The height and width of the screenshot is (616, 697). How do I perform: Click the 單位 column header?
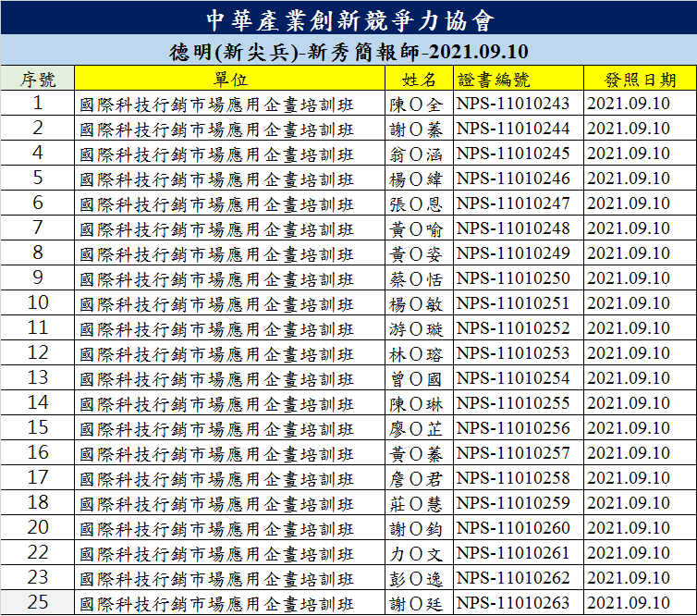click(230, 79)
